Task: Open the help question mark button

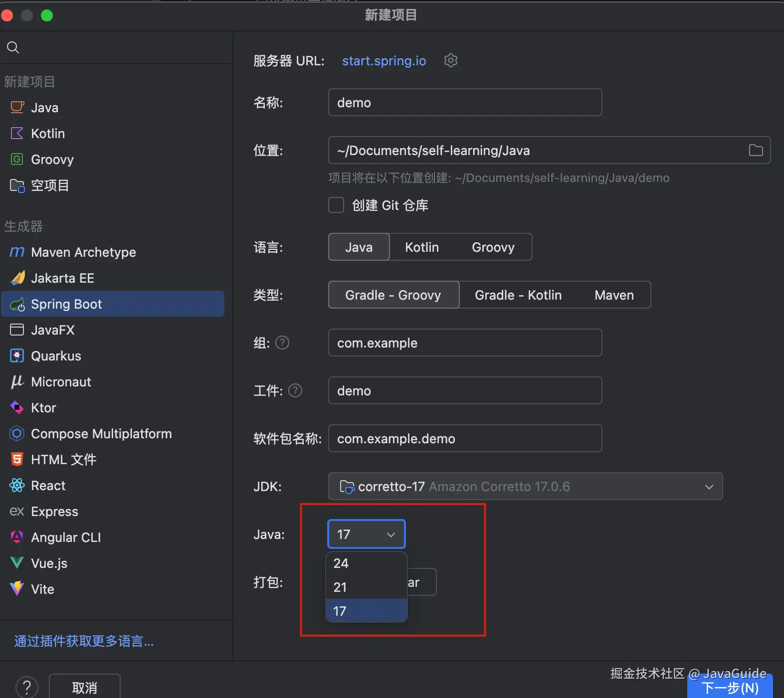Action: pyautogui.click(x=27, y=687)
